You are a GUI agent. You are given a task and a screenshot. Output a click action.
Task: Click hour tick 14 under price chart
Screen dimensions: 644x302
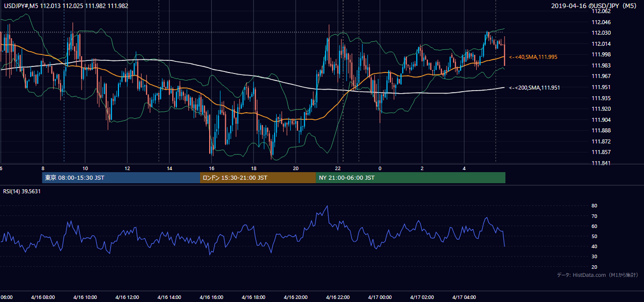click(x=169, y=169)
